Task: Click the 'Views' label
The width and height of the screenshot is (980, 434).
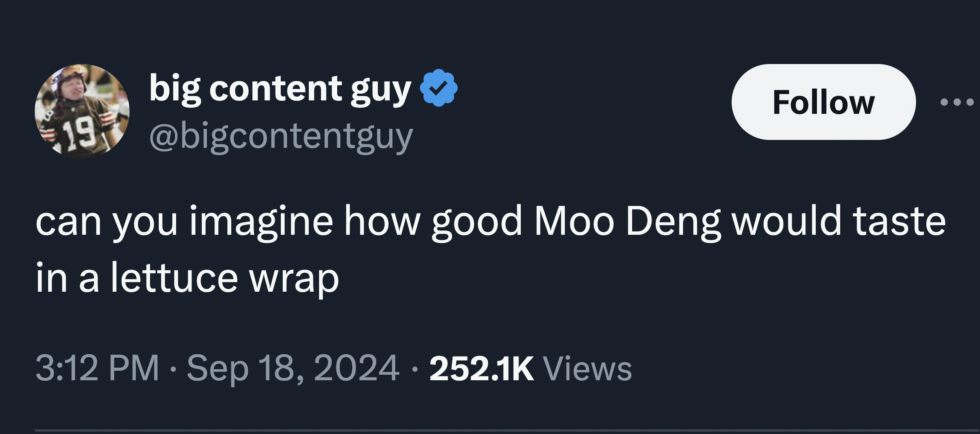Action: click(588, 368)
